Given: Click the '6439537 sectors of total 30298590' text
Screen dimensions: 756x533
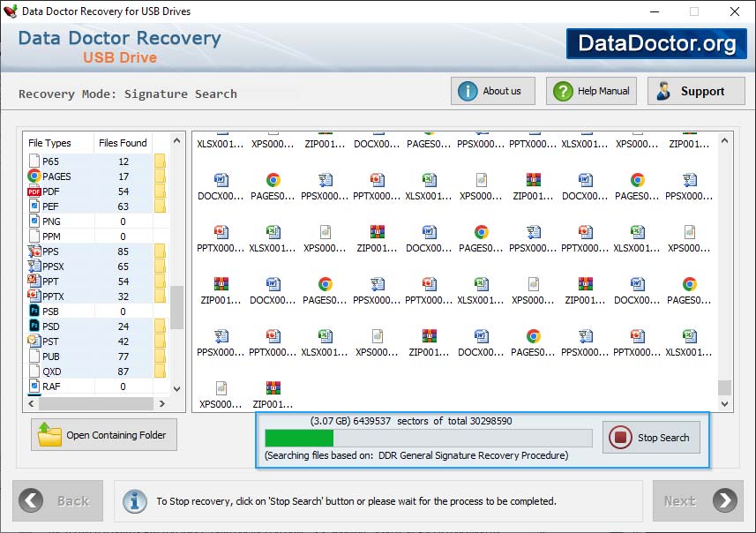Looking at the screenshot, I should (x=432, y=421).
